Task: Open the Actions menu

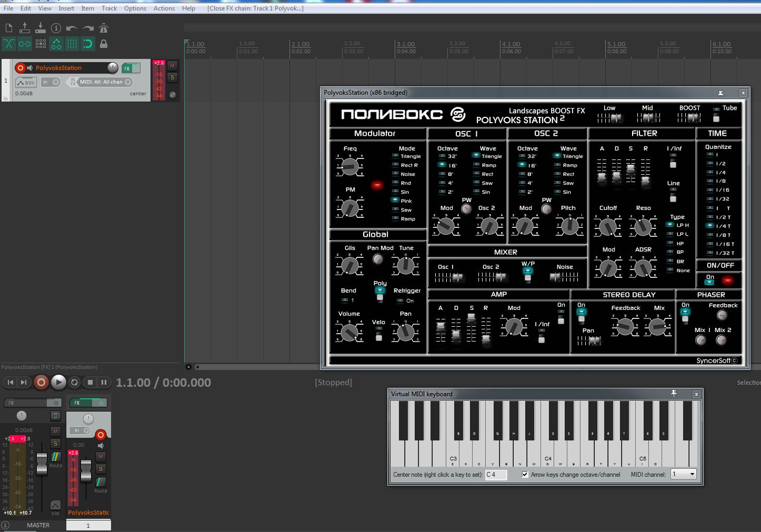Action: [164, 8]
